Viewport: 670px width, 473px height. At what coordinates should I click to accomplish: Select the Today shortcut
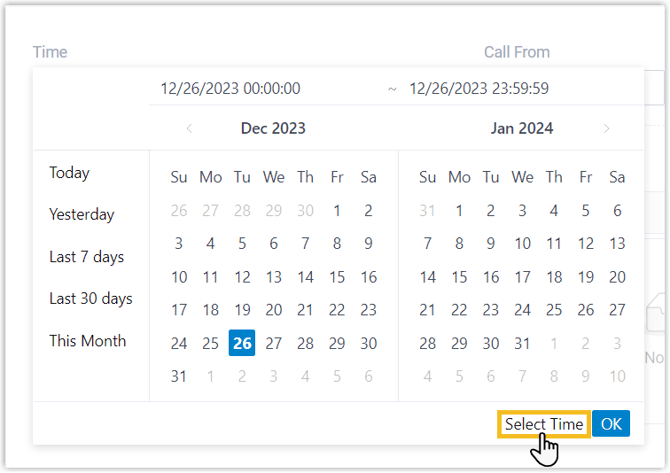pyautogui.click(x=70, y=173)
